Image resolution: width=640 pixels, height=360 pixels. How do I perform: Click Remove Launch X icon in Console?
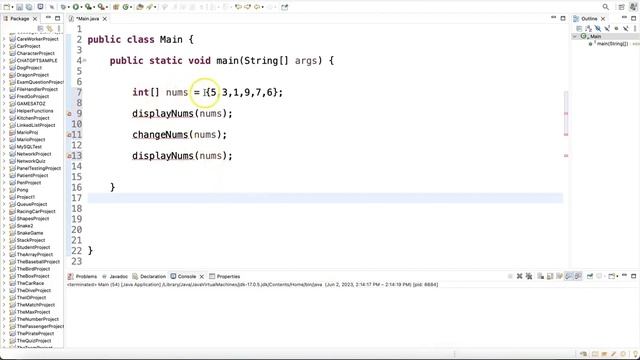point(519,276)
